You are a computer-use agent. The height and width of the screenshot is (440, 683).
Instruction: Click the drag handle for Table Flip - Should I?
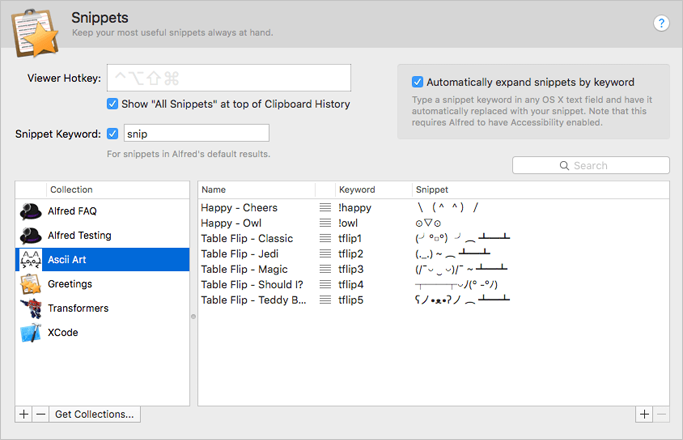[325, 284]
